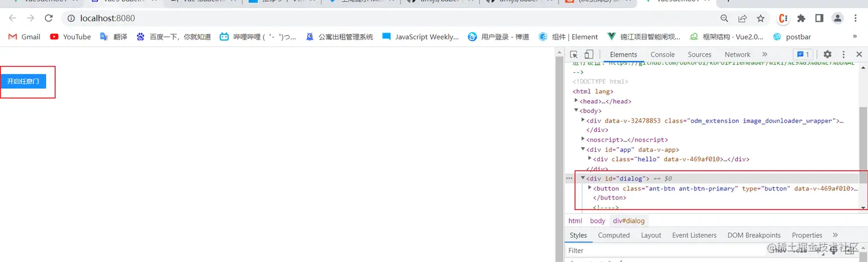The image size is (868, 262).
Task: Open the 锦江项目智能闸坝 bookmark
Action: [x=644, y=37]
